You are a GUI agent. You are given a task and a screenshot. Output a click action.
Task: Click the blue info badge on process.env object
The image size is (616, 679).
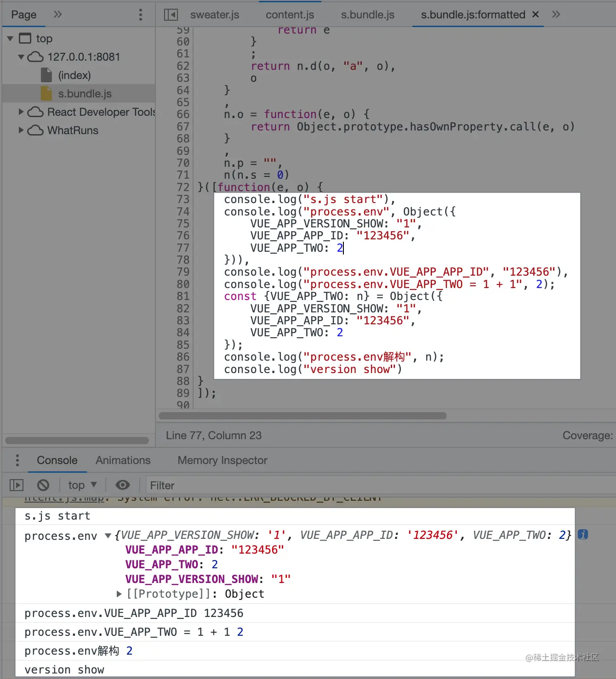[x=583, y=535]
